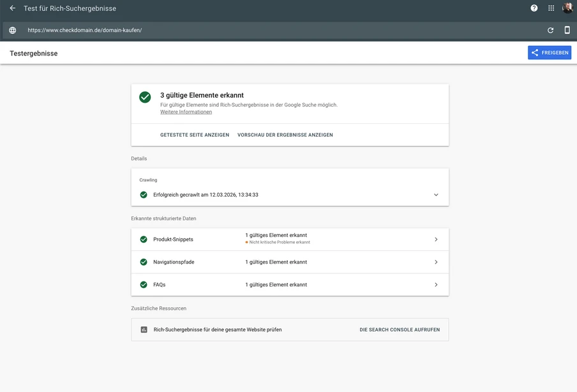Click the green check beside FAQs
The width and height of the screenshot is (577, 392).
point(144,284)
